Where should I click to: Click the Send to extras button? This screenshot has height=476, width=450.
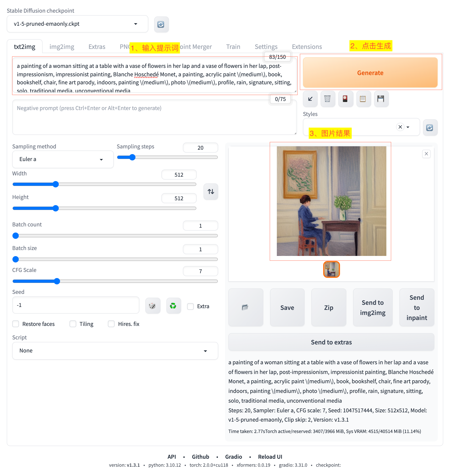pyautogui.click(x=331, y=342)
